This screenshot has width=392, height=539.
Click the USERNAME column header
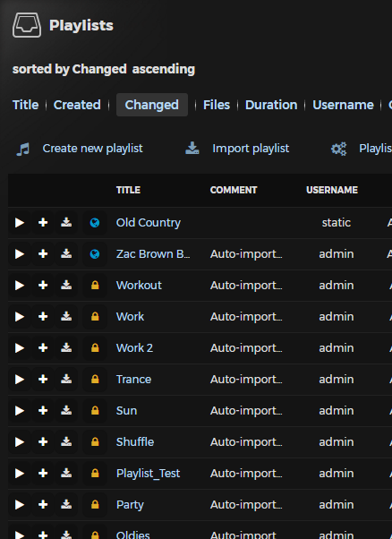[x=332, y=190]
